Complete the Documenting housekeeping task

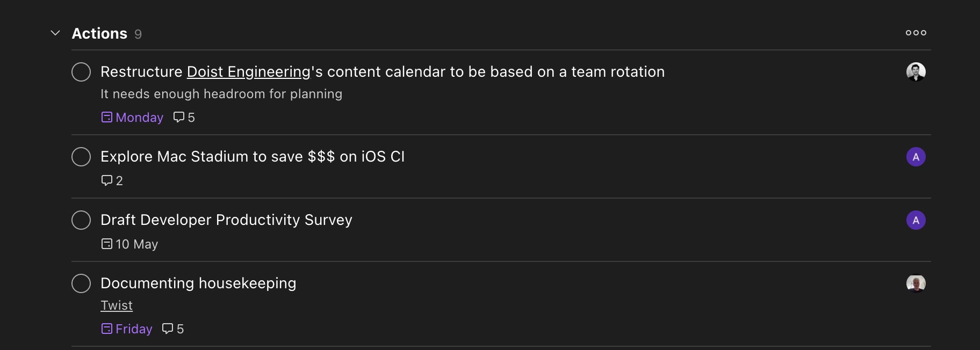[81, 283]
